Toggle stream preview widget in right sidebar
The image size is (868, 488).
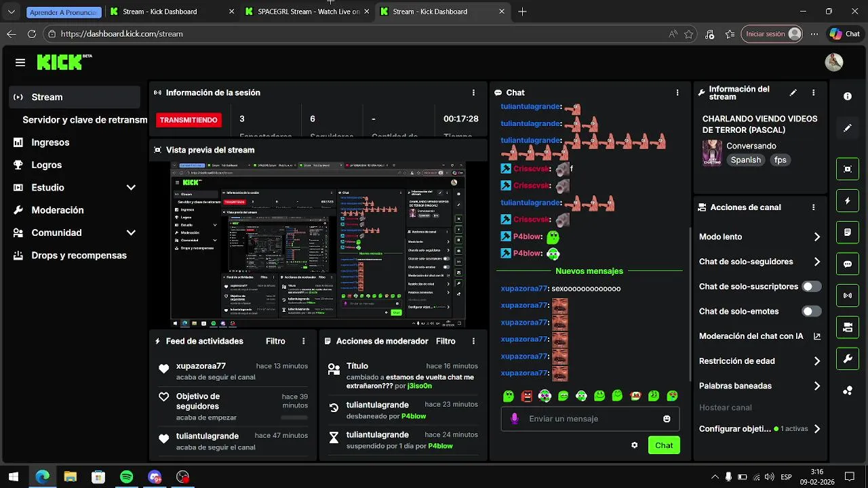848,169
